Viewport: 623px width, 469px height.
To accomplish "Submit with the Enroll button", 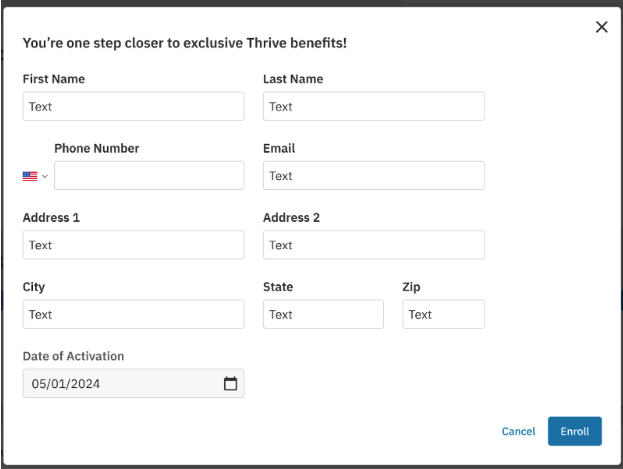I will [575, 431].
